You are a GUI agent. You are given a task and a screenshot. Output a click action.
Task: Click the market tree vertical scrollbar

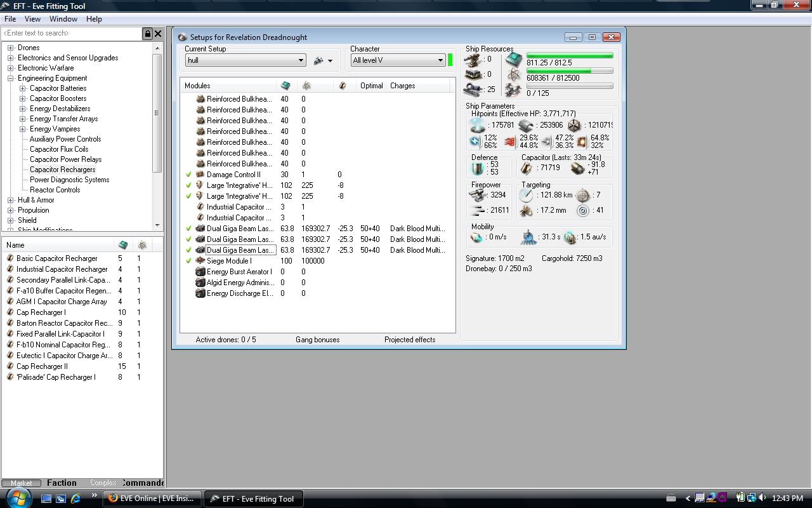click(157, 137)
